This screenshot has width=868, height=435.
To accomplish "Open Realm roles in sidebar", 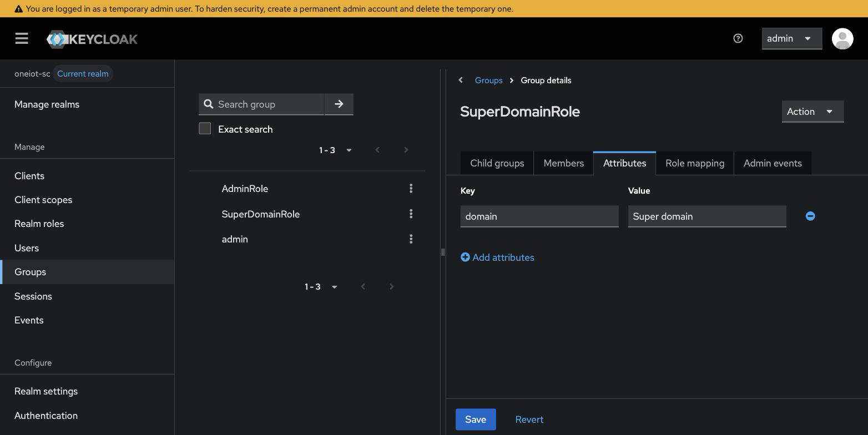I will coord(87,224).
